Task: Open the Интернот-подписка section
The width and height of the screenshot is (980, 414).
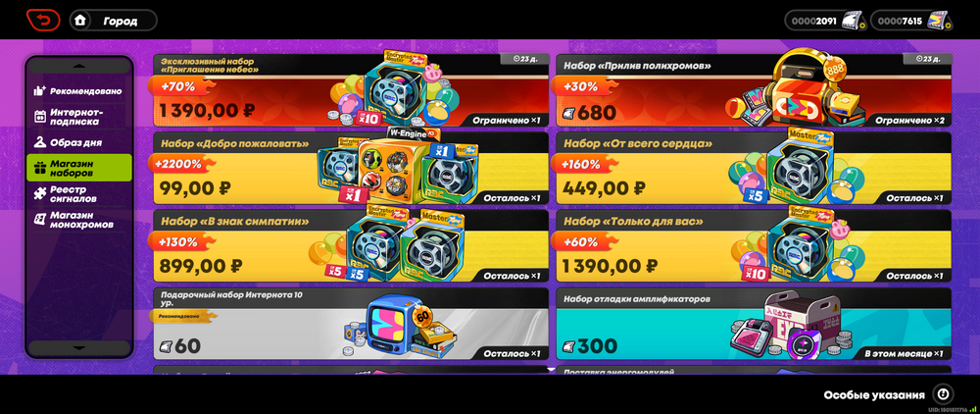Action: pos(78,117)
